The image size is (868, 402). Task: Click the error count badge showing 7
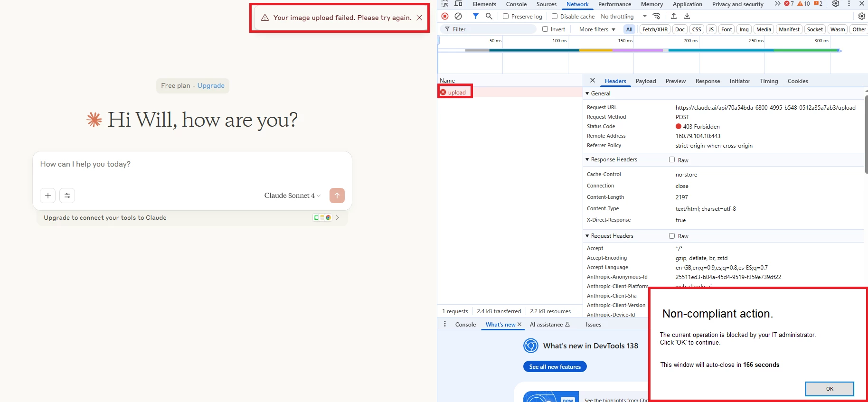click(789, 4)
